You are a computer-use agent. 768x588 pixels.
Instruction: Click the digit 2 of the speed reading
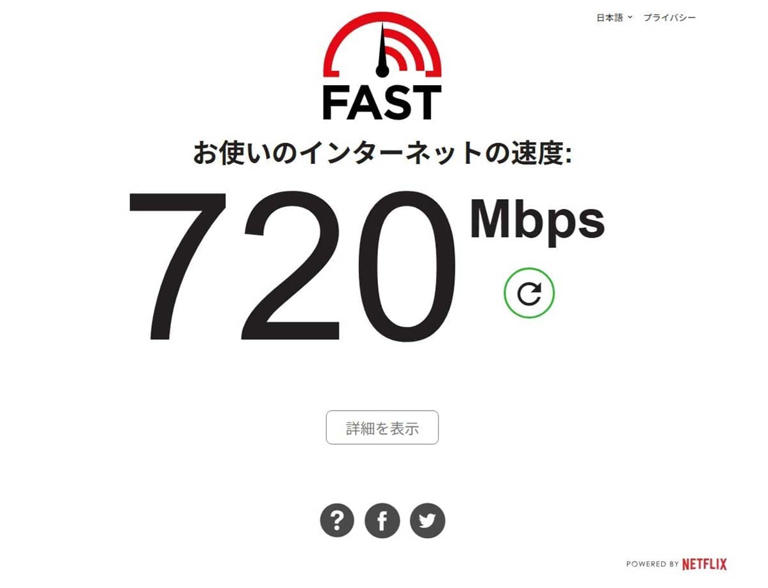290,265
